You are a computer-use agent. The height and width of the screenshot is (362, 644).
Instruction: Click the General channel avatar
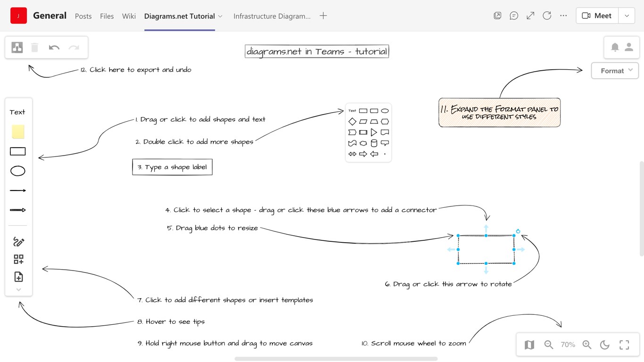click(18, 16)
